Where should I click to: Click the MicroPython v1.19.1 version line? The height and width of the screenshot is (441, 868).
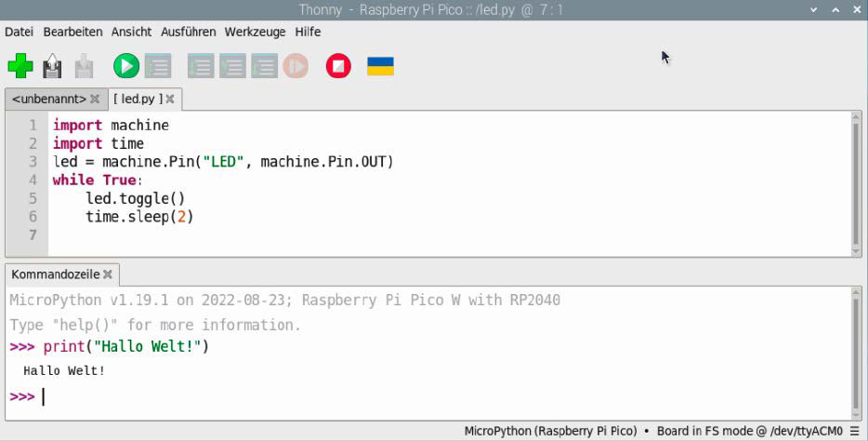click(x=285, y=301)
